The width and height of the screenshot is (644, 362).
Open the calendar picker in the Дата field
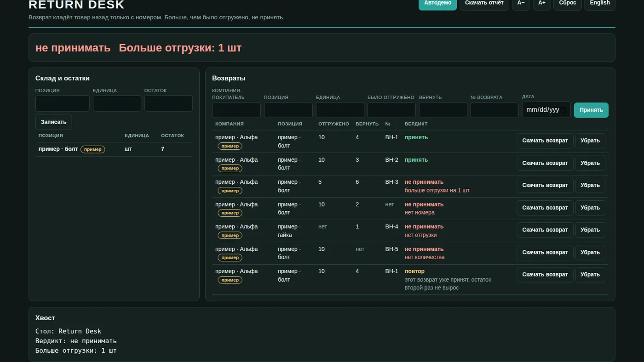(563, 110)
